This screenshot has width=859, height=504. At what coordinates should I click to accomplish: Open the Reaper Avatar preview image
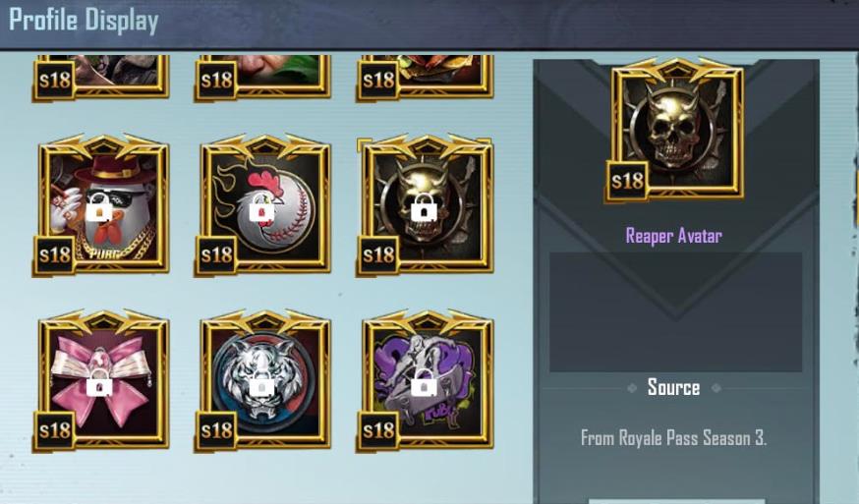pyautogui.click(x=675, y=130)
